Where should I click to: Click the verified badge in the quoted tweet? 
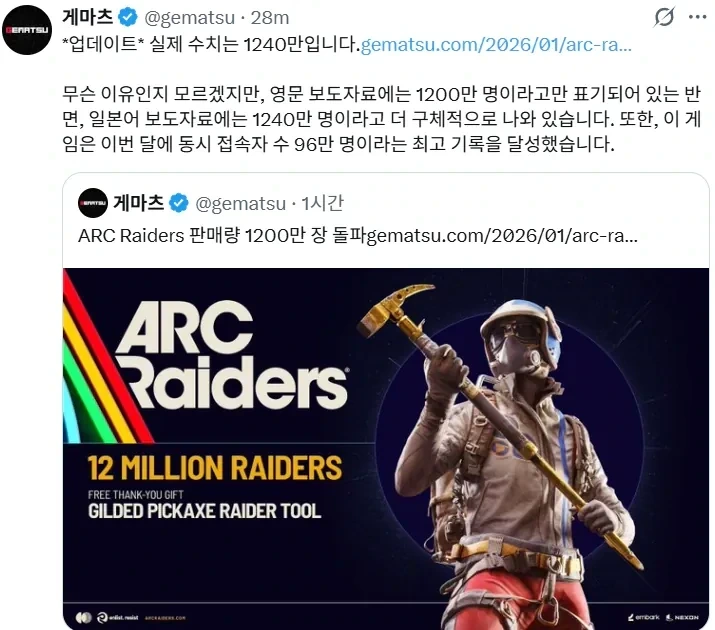coord(179,203)
